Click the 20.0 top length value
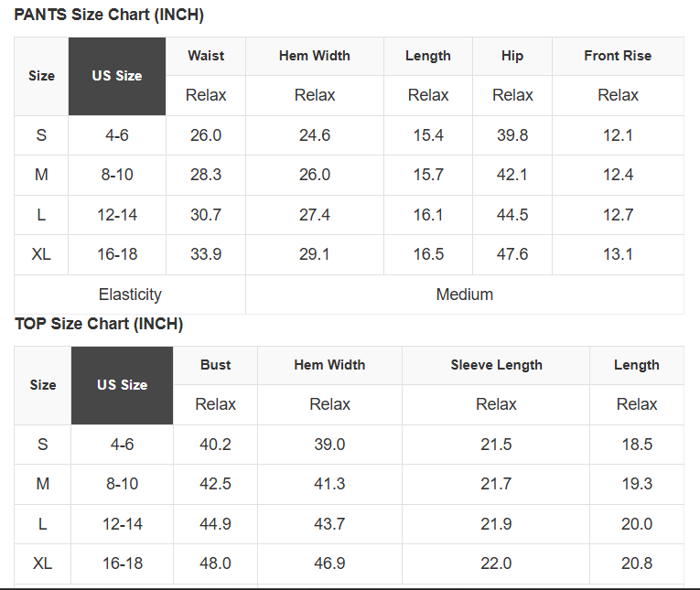The width and height of the screenshot is (700, 590). 637,524
